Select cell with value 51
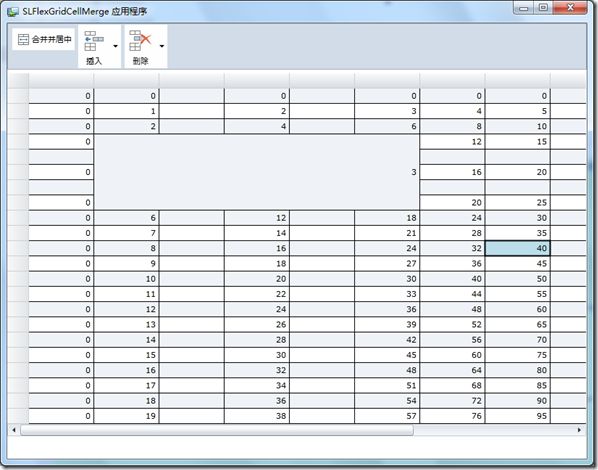598x470 pixels. click(387, 386)
